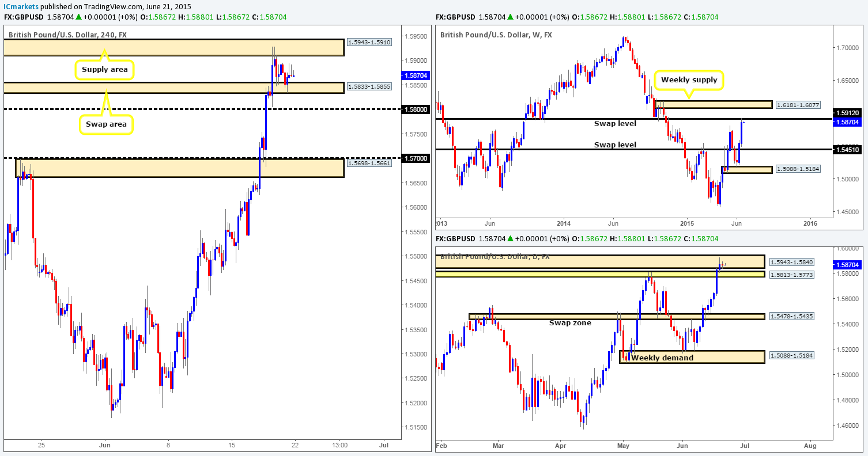Click the 'Swap level' text under the 1.59120 line

[x=615, y=124]
